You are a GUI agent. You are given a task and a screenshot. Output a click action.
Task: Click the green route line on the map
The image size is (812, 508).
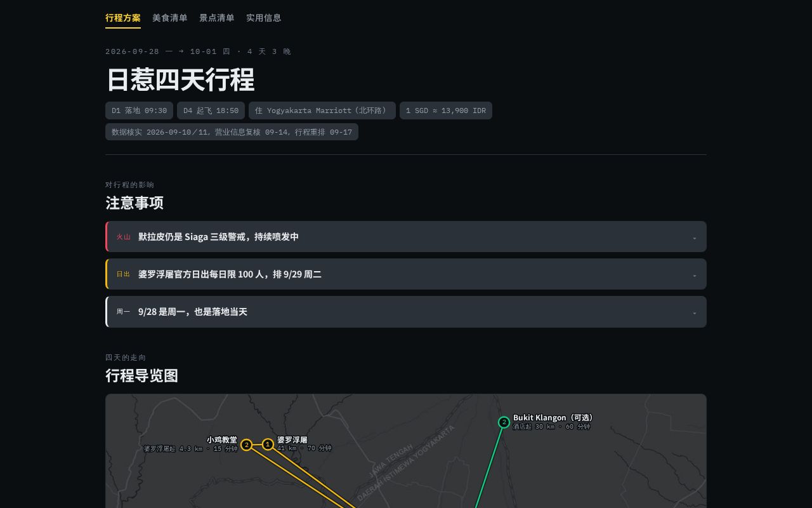coord(490,467)
